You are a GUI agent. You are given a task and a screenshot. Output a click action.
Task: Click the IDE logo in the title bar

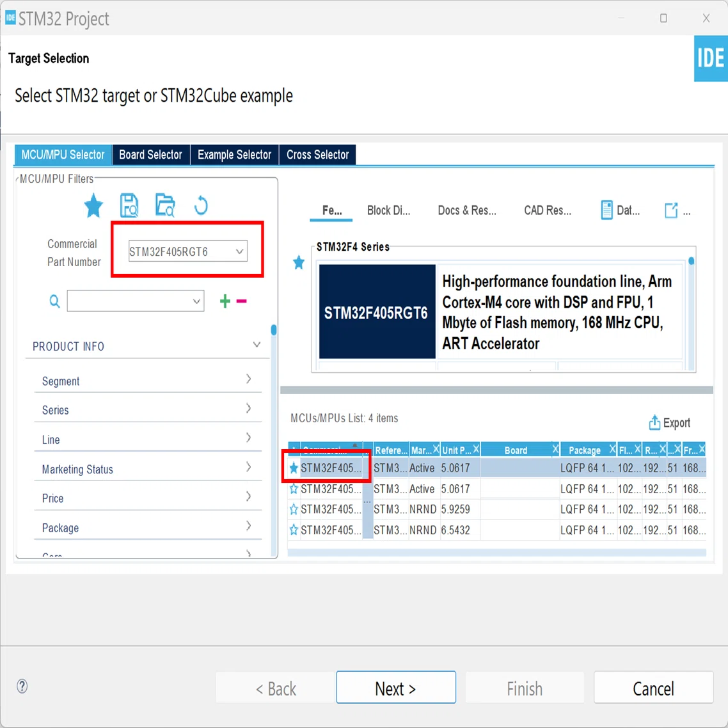pos(10,18)
